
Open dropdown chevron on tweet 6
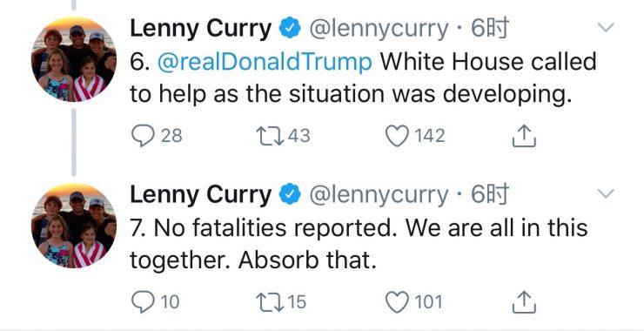(606, 28)
